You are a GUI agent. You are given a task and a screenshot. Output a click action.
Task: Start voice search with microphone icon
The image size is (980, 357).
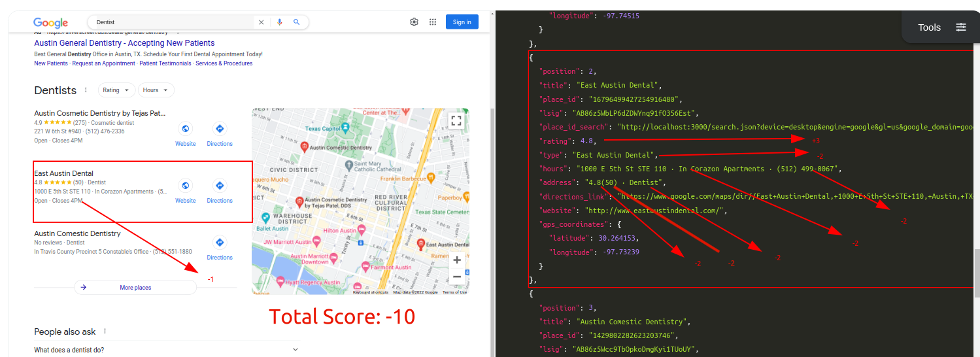(x=280, y=22)
